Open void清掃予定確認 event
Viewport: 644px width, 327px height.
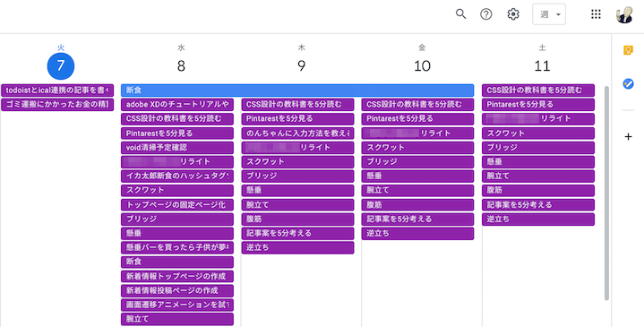point(177,148)
